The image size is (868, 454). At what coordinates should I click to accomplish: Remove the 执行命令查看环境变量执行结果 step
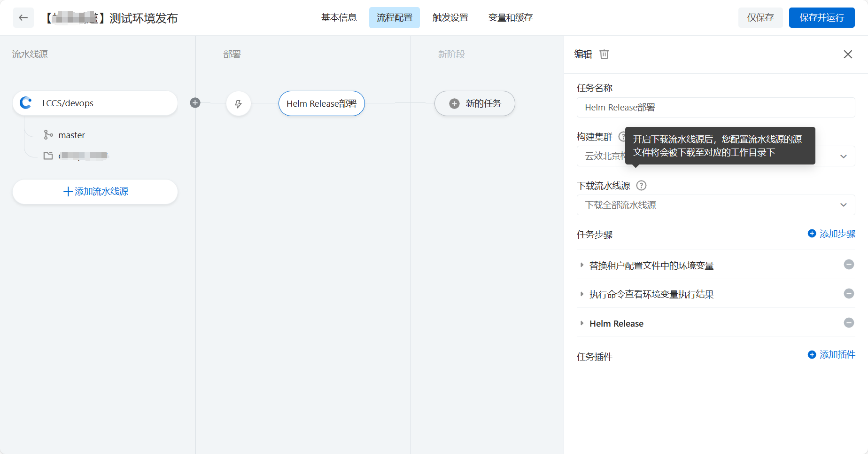(x=849, y=294)
